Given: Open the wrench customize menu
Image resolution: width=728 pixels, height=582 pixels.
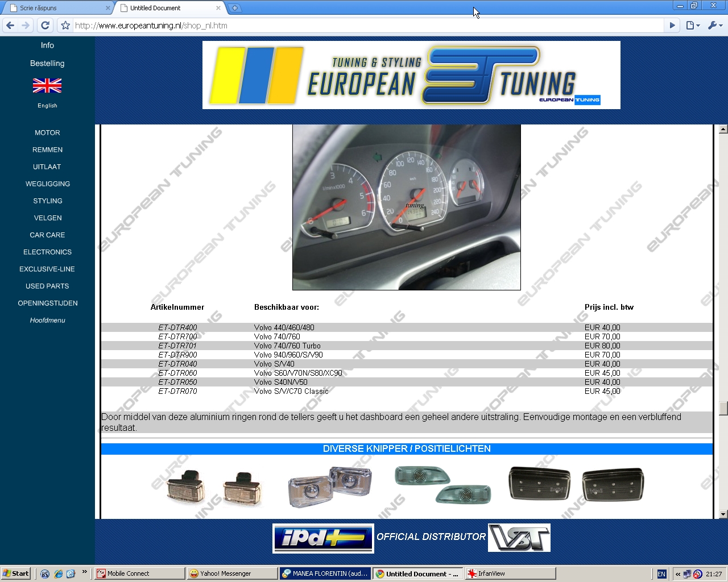Looking at the screenshot, I should (x=715, y=26).
